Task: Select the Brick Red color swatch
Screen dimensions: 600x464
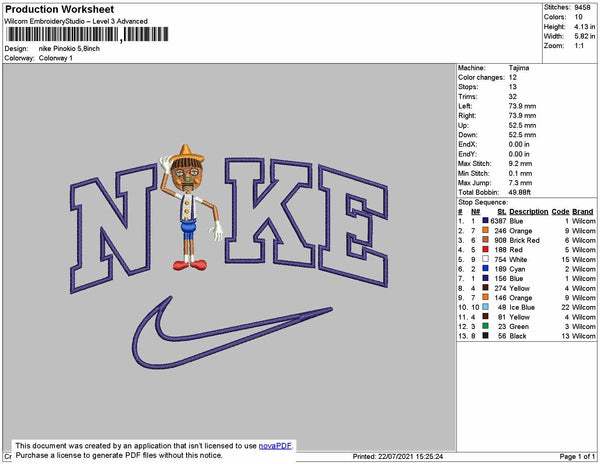Action: (x=485, y=240)
